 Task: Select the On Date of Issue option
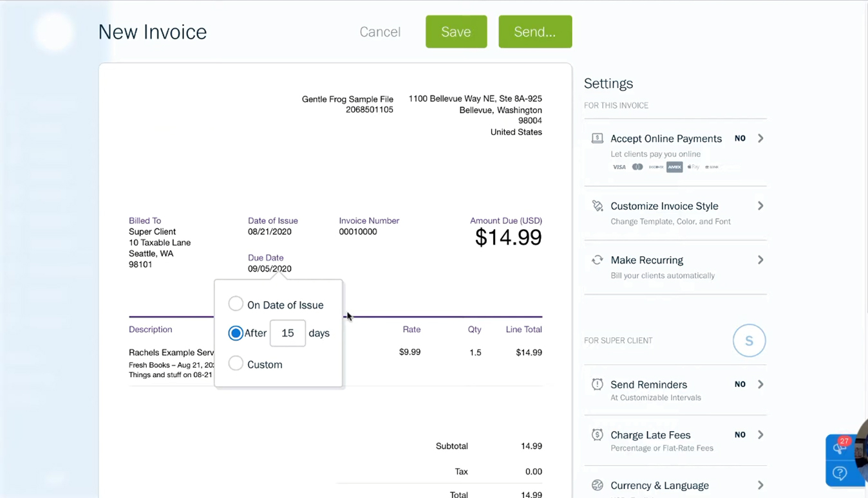(236, 304)
